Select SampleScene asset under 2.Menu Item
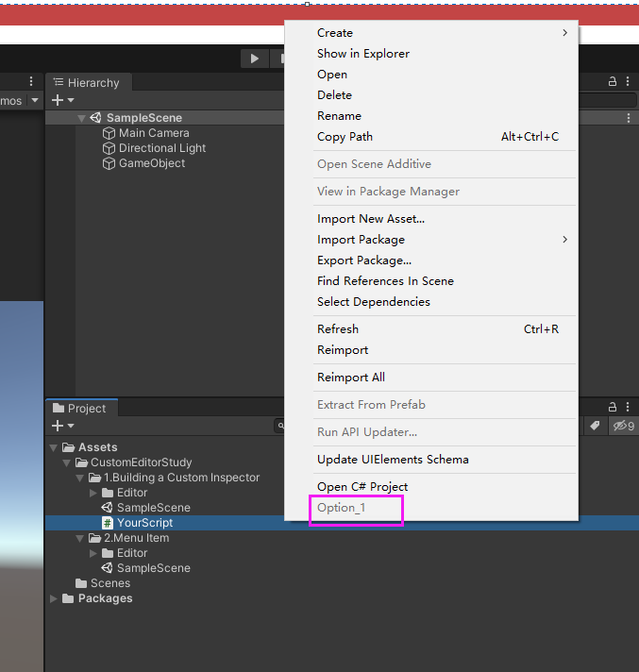This screenshot has height=672, width=639. [x=154, y=568]
